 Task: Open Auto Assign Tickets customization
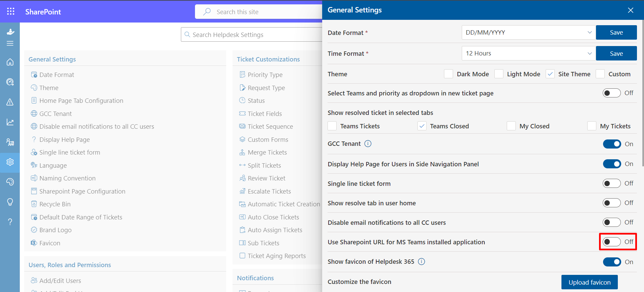tap(270, 230)
